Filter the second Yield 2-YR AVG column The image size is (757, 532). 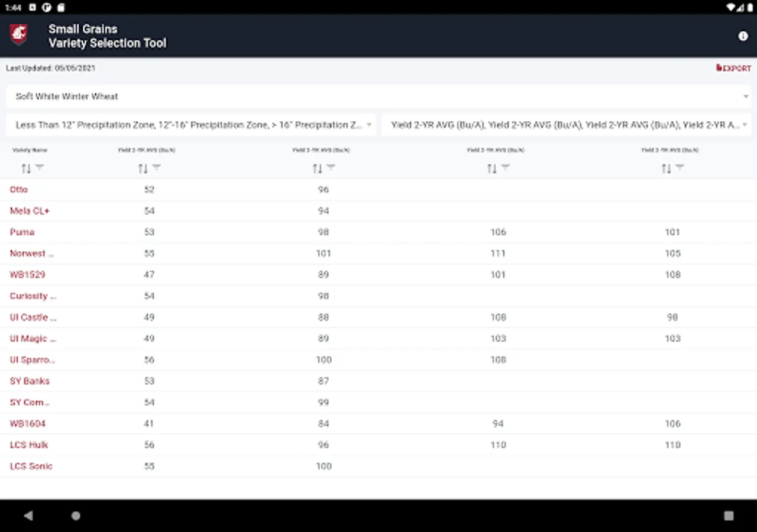point(331,168)
